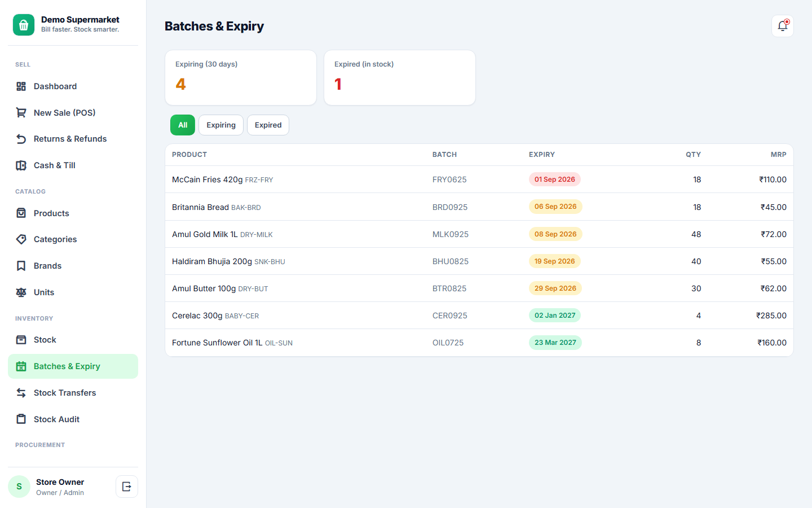The width and height of the screenshot is (812, 508).
Task: Click the Cash & Till icon
Action: pos(21,165)
